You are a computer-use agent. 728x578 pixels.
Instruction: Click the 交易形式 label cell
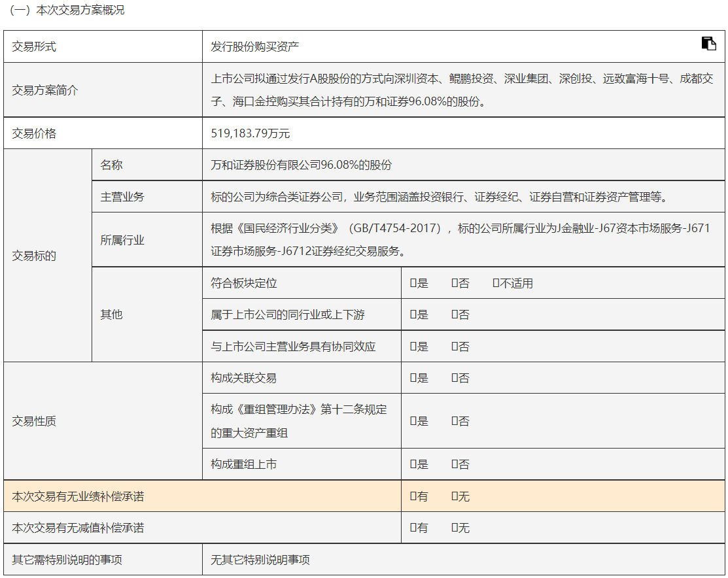[103, 46]
